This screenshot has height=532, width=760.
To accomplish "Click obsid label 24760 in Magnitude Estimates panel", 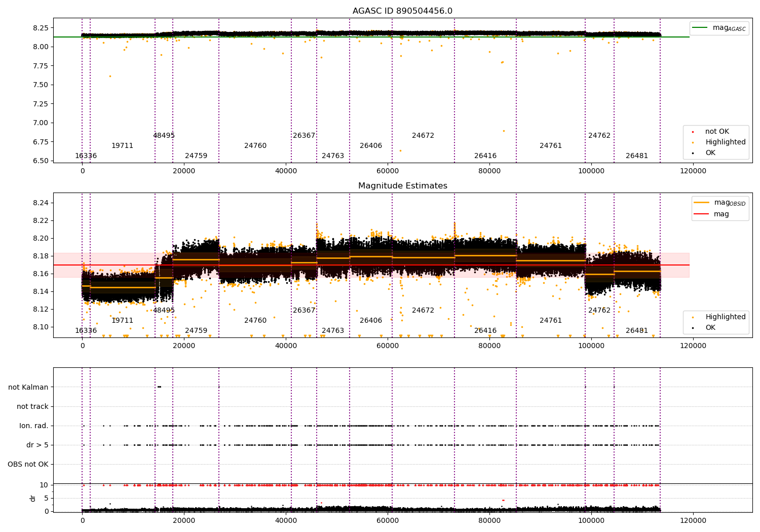I will click(255, 321).
